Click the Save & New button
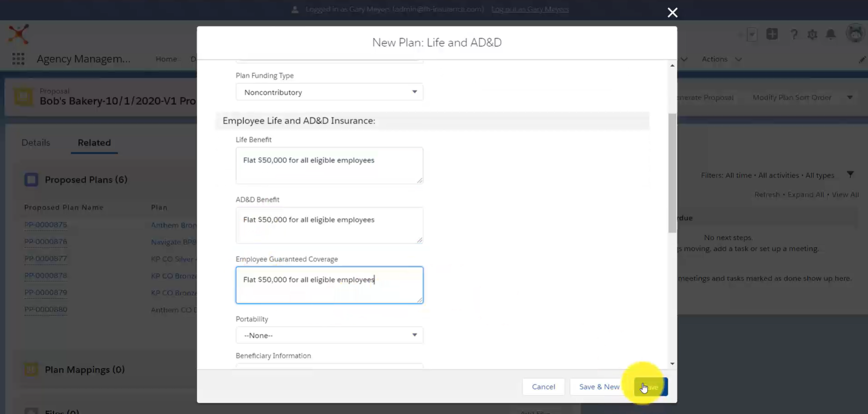The height and width of the screenshot is (414, 868). pos(599,387)
